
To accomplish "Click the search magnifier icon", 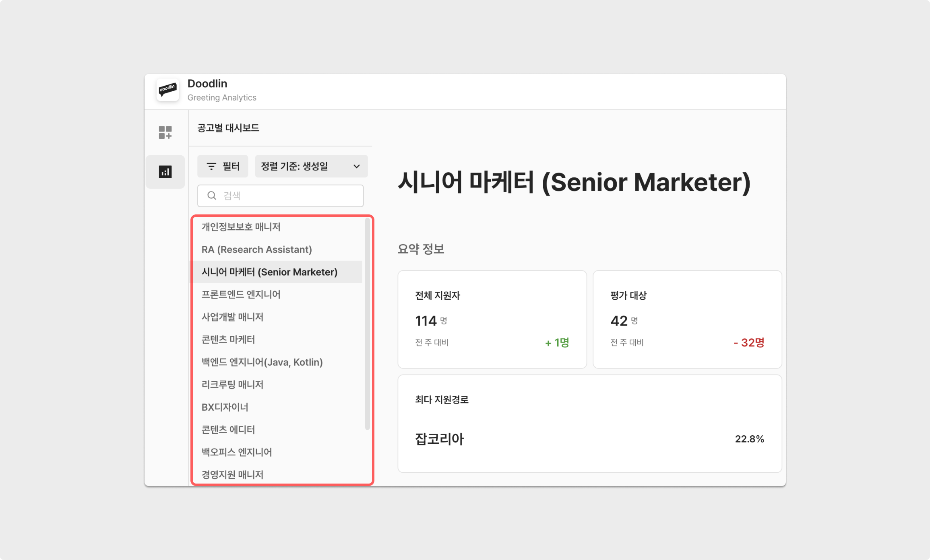I will click(x=212, y=196).
